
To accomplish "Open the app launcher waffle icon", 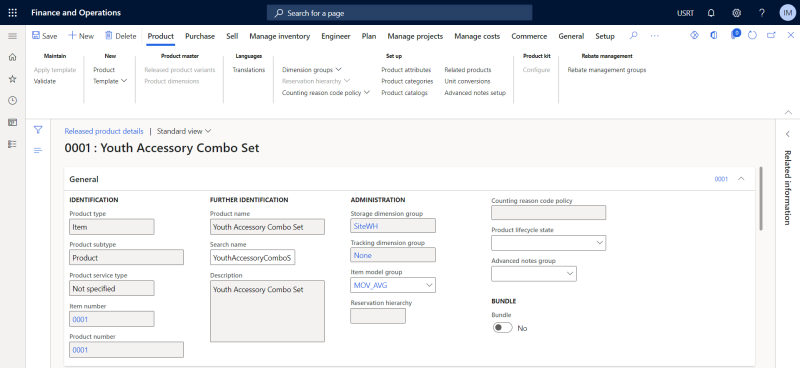I will tap(13, 13).
